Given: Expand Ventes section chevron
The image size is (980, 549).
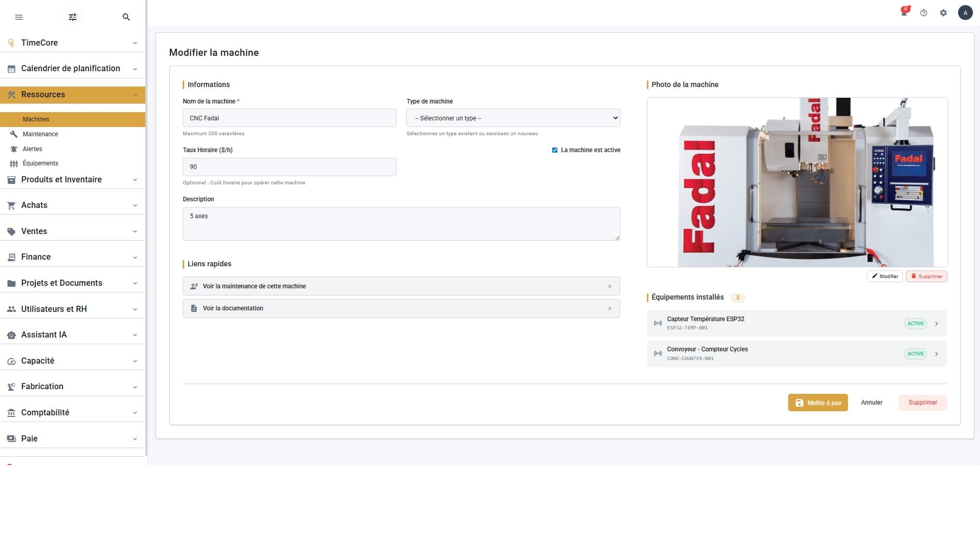Looking at the screenshot, I should pyautogui.click(x=135, y=231).
